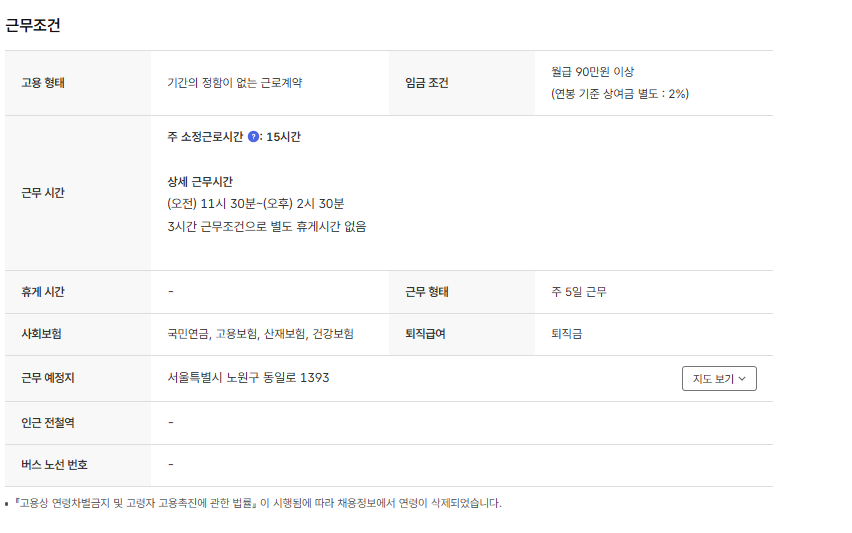Viewport: 852px width, 533px height.
Task: Click the 주 소정근로시간 bold label
Action: 205,137
